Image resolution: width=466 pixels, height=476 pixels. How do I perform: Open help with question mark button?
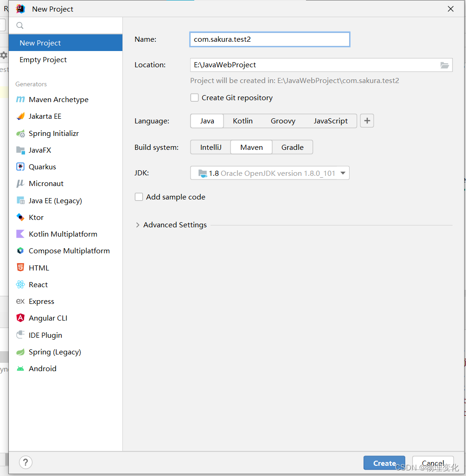click(26, 463)
